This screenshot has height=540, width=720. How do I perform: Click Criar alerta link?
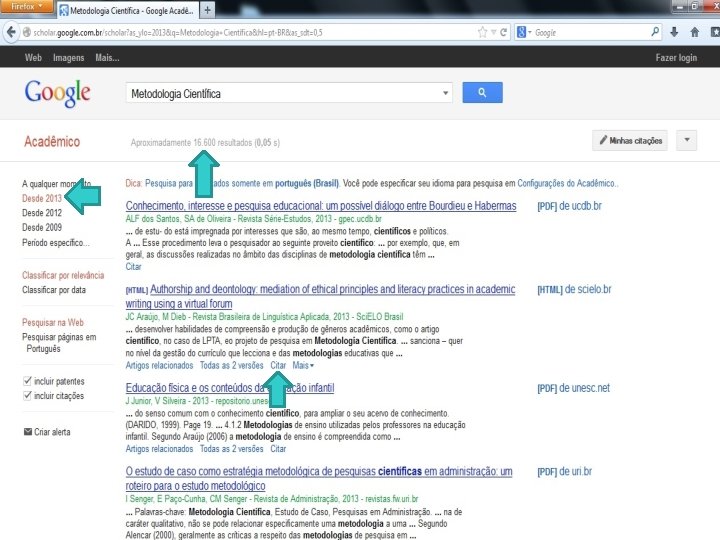coord(52,432)
